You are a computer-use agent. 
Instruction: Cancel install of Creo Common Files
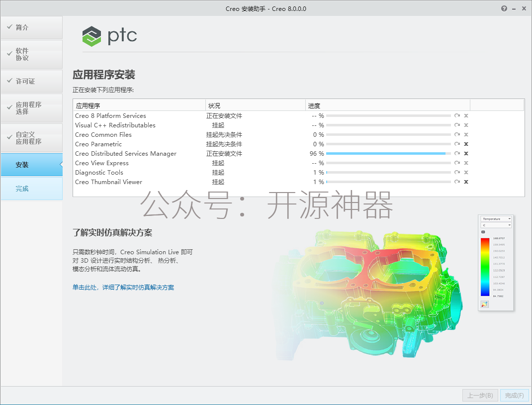[x=466, y=135]
